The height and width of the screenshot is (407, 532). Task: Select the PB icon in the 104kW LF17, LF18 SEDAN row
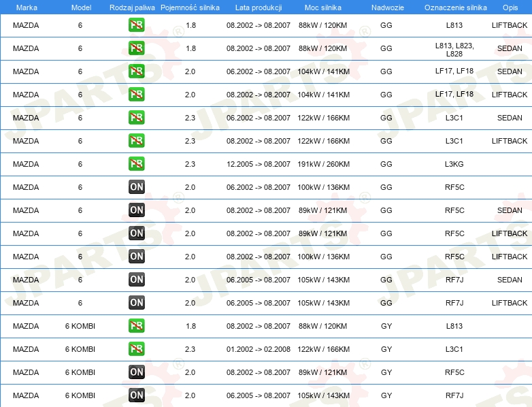click(x=136, y=71)
